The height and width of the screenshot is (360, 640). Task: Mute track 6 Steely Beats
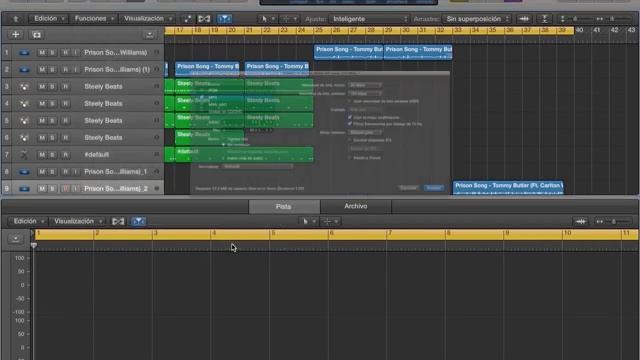[42, 138]
